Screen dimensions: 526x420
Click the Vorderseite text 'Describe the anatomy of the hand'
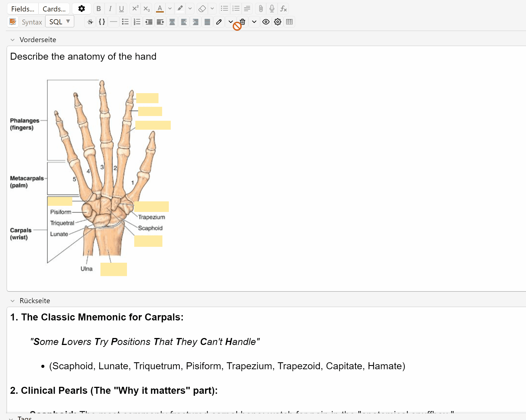tap(83, 56)
